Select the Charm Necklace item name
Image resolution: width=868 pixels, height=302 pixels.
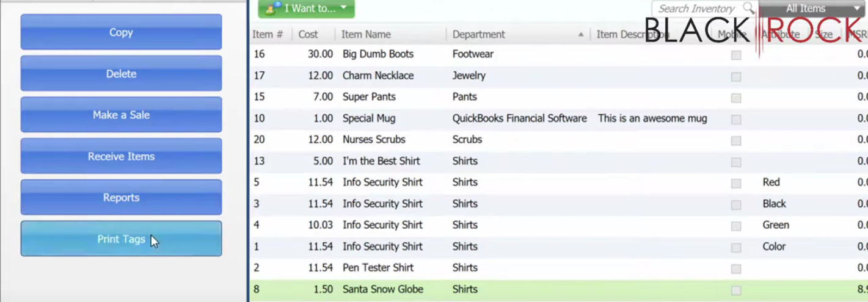coord(378,76)
